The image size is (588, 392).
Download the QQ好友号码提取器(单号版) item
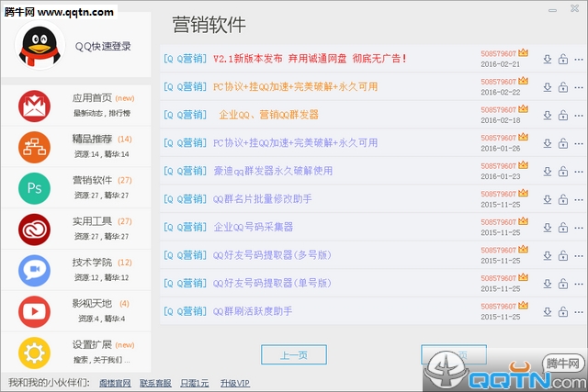(x=548, y=284)
